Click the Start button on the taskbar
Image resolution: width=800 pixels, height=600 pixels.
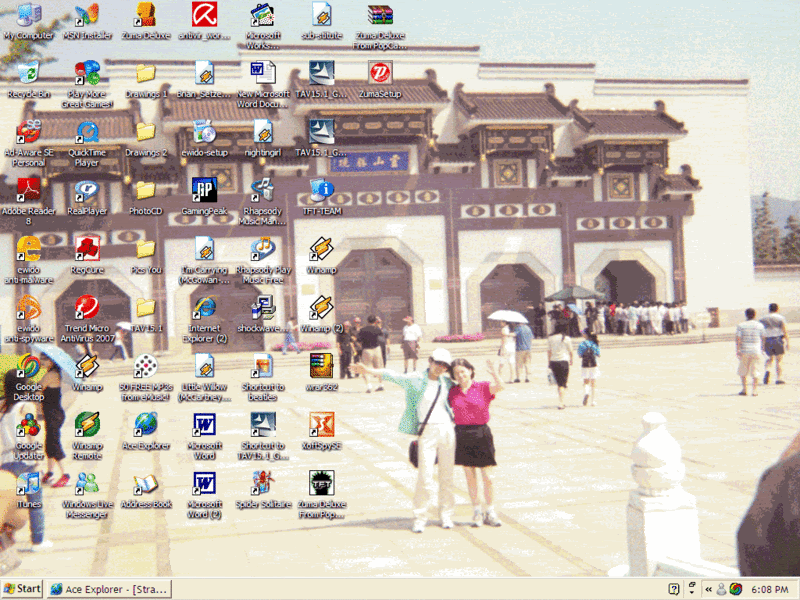coord(22,589)
